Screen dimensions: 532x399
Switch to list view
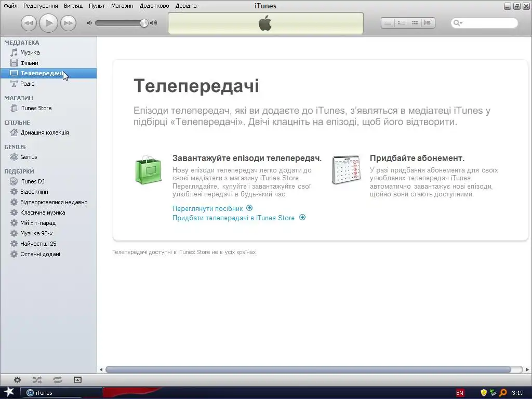pos(388,23)
